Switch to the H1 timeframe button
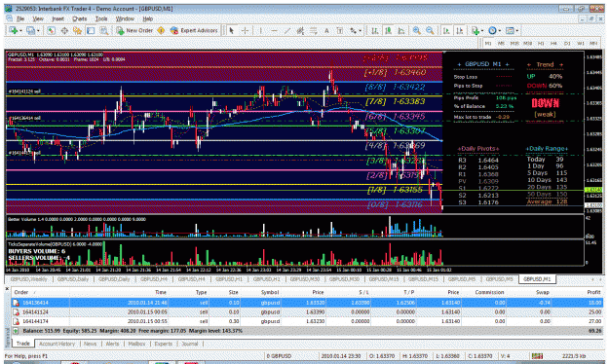Image resolution: width=609 pixels, height=364 pixels. click(541, 43)
